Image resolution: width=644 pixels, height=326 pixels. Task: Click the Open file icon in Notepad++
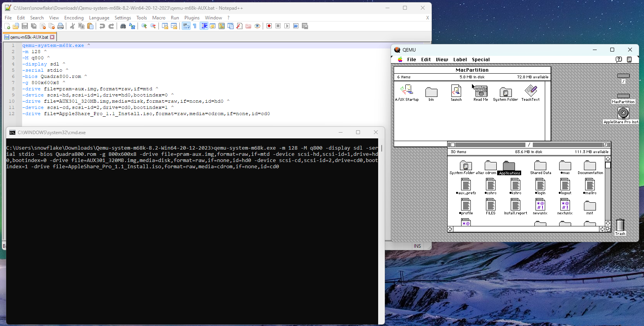(x=16, y=26)
